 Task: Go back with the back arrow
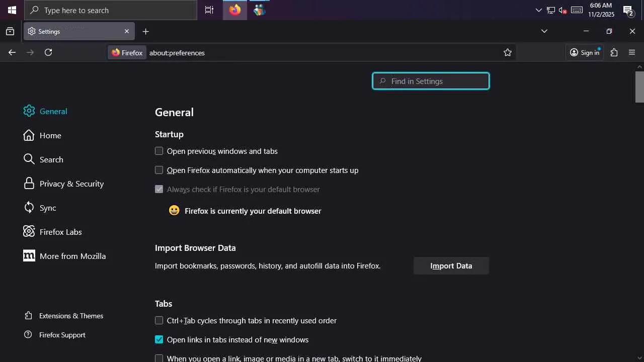(12, 52)
